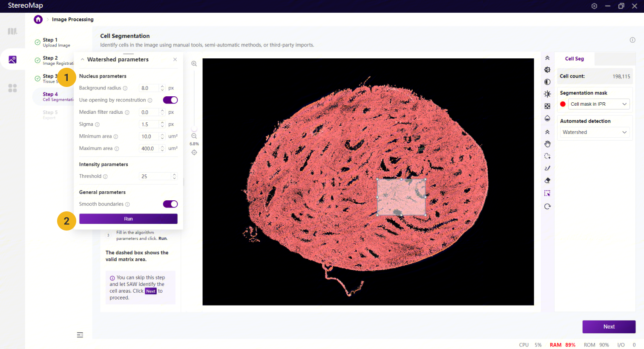644x349 pixels.
Task: Open the Cell Segmentation help info icon
Action: point(632,40)
